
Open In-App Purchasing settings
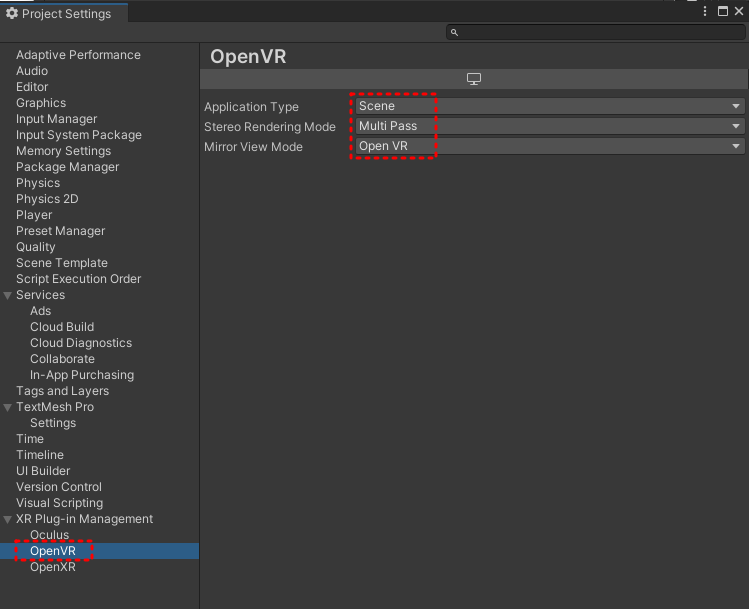pos(82,375)
